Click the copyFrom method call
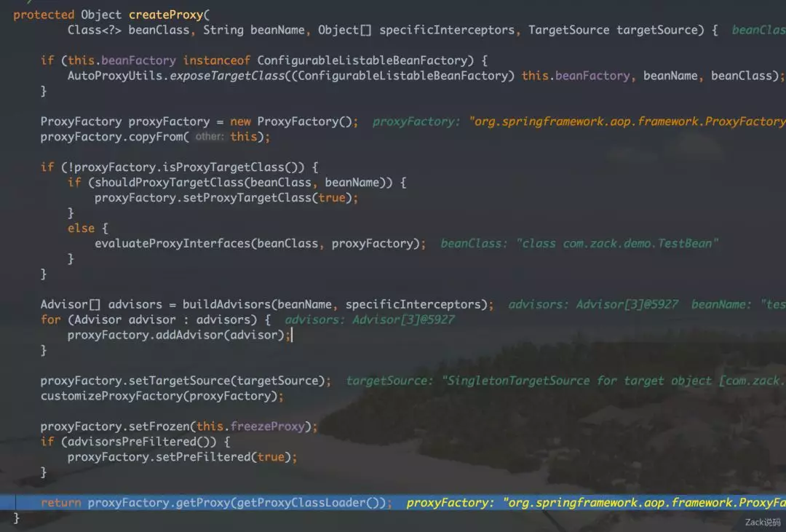Screen dimensions: 786x532 pos(156,136)
